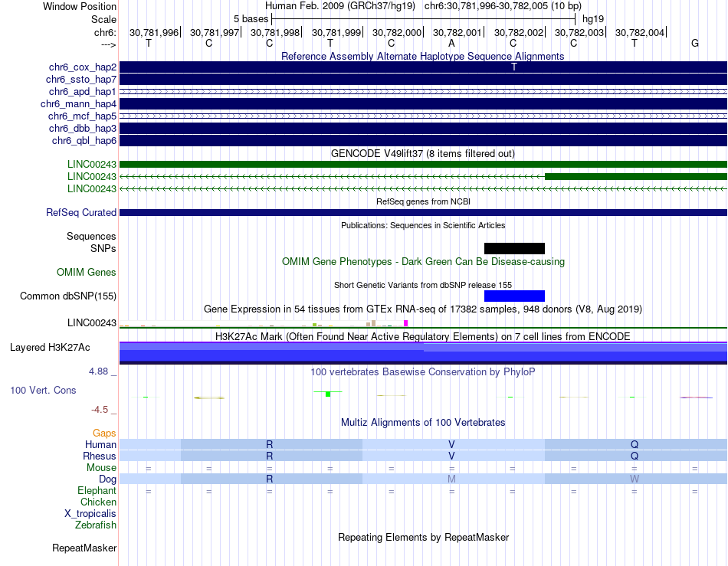Select the chr6_ssto_hap7 haplotype label
Image resolution: width=728 pixels, height=566 pixels.
[81, 80]
